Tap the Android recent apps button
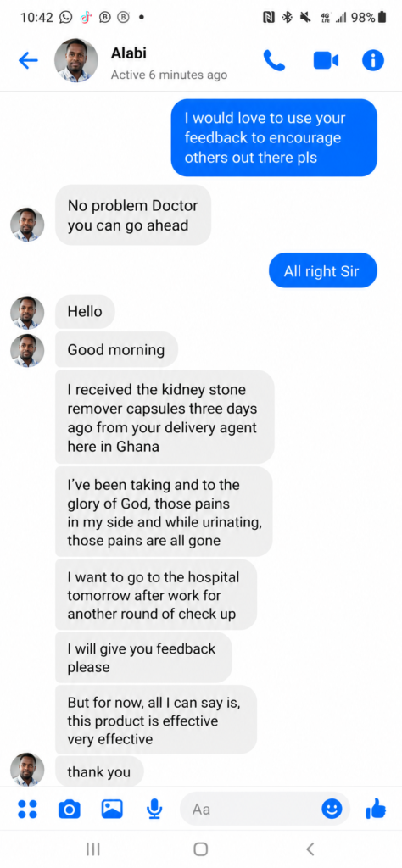The height and width of the screenshot is (868, 402). (93, 849)
